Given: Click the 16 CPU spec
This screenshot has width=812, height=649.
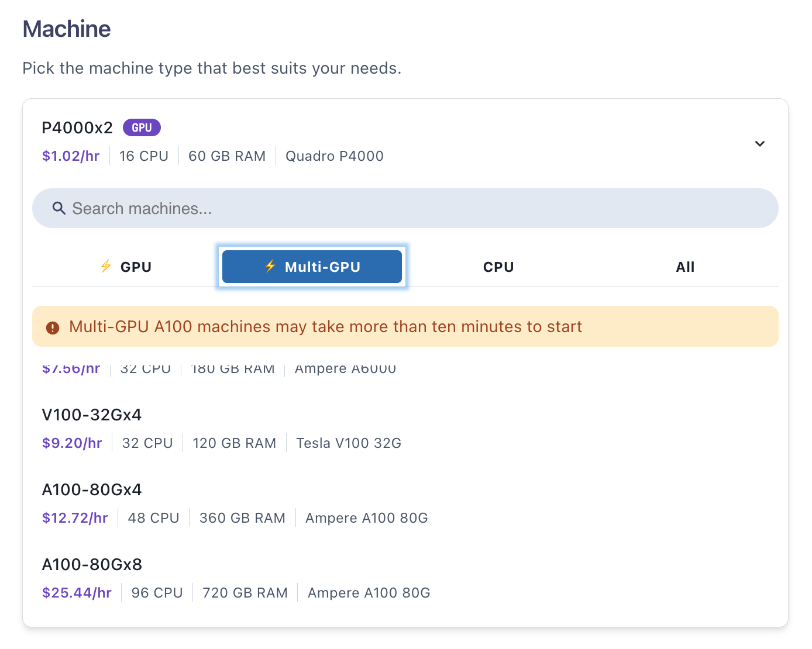Looking at the screenshot, I should [144, 156].
